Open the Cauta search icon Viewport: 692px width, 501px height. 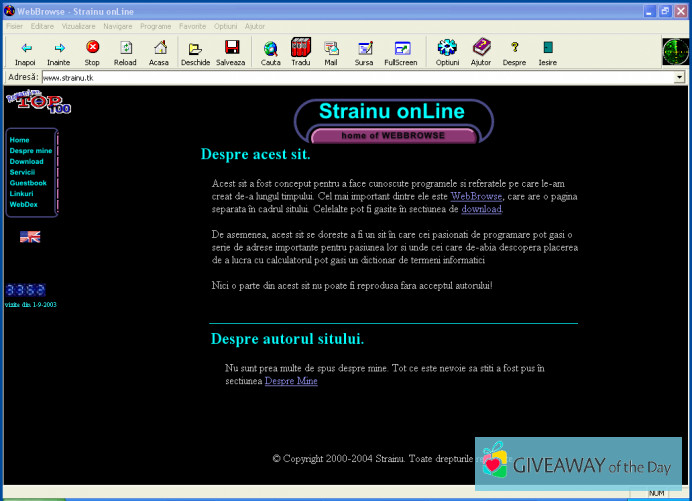click(271, 47)
